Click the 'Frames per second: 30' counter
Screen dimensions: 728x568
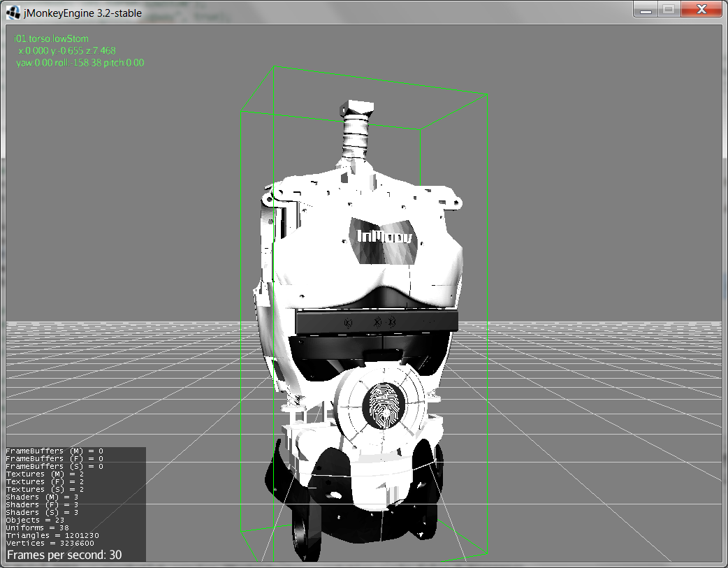coord(64,555)
